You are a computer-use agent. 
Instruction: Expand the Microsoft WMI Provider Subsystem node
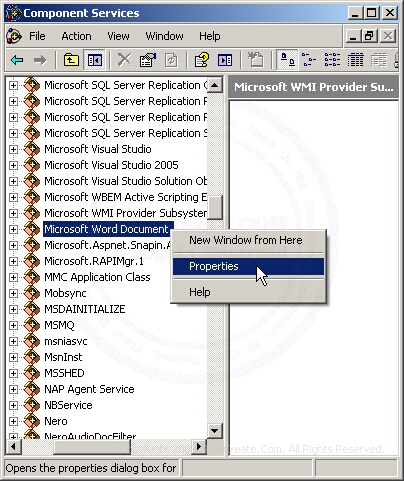[x=13, y=213]
